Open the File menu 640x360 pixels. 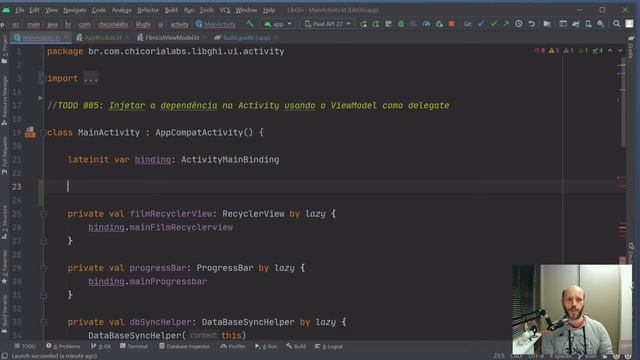tap(20, 10)
